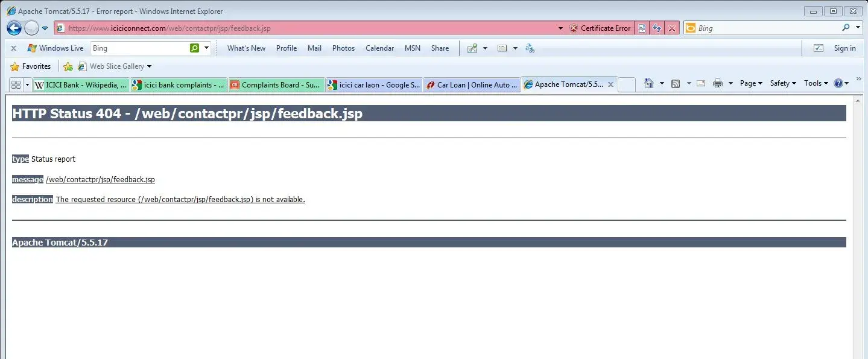Click the toolbar options checkmark icon
The image size is (868, 359).
pyautogui.click(x=819, y=48)
